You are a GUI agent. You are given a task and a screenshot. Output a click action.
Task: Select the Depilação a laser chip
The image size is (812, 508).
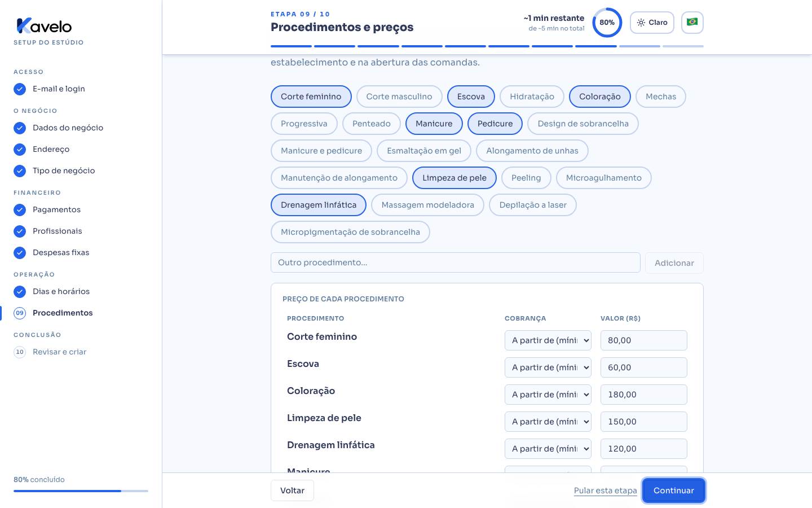coord(533,205)
